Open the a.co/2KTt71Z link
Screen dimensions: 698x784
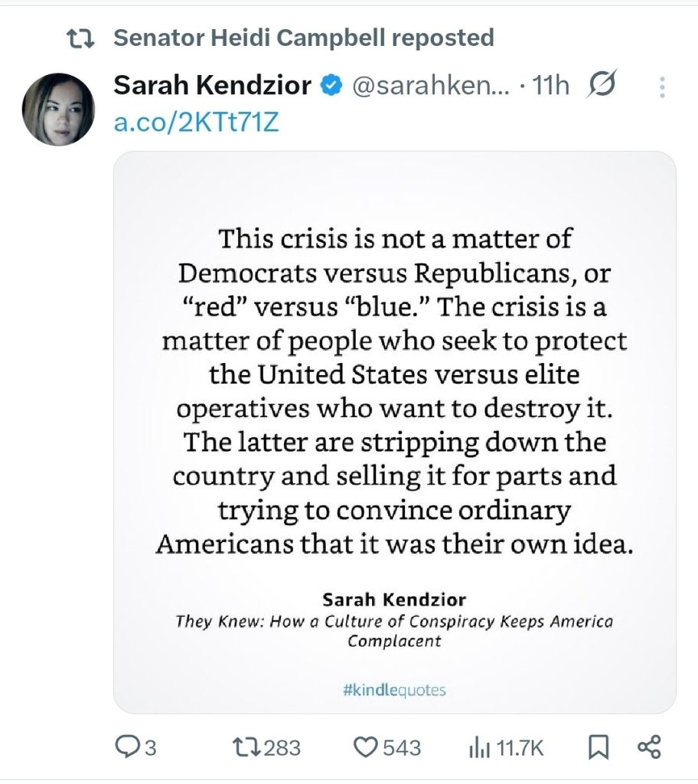[x=196, y=122]
